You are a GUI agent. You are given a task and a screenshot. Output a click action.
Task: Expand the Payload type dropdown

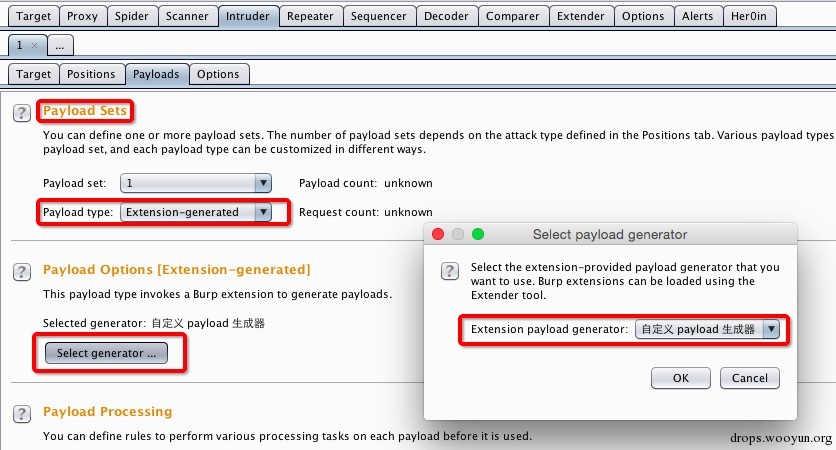pyautogui.click(x=263, y=212)
